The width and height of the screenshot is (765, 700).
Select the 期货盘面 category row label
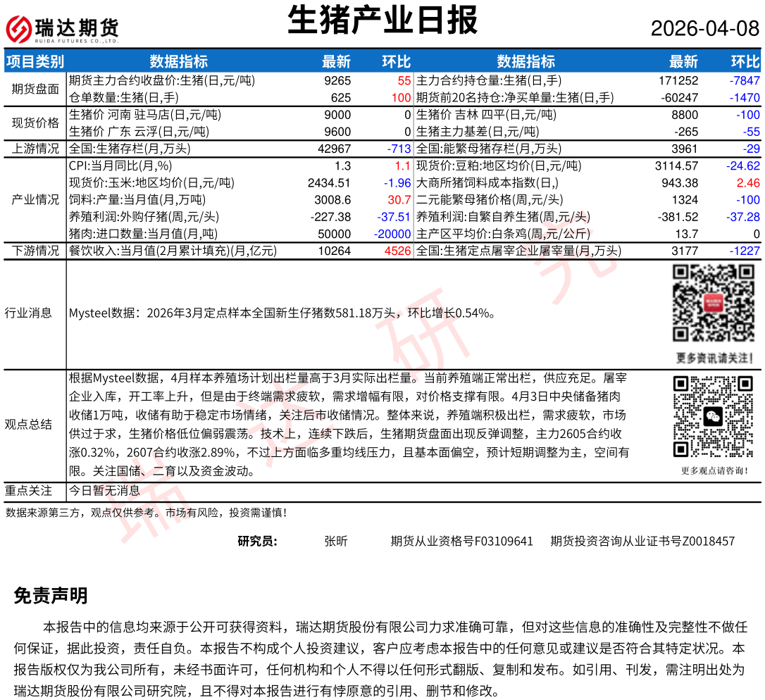35,89
